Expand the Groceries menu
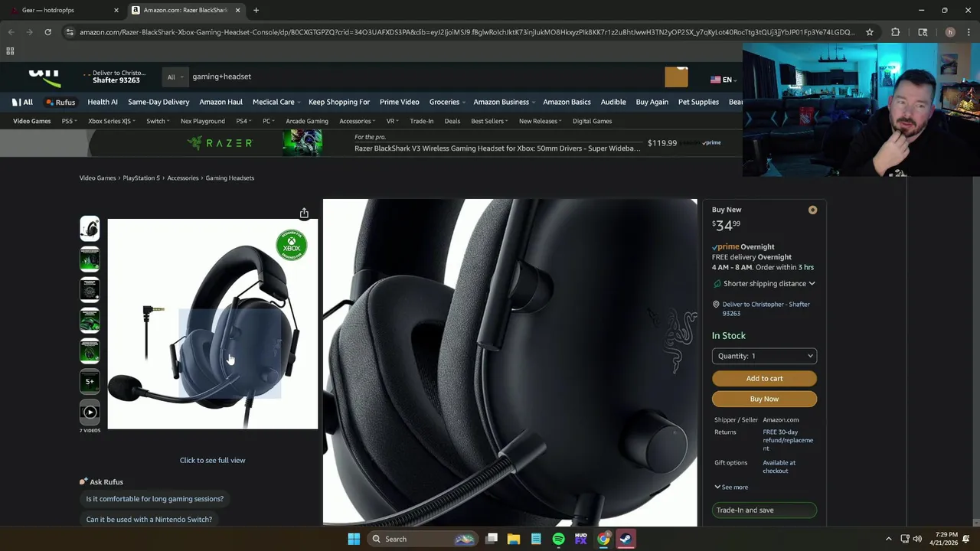The width and height of the screenshot is (980, 551). point(447,102)
